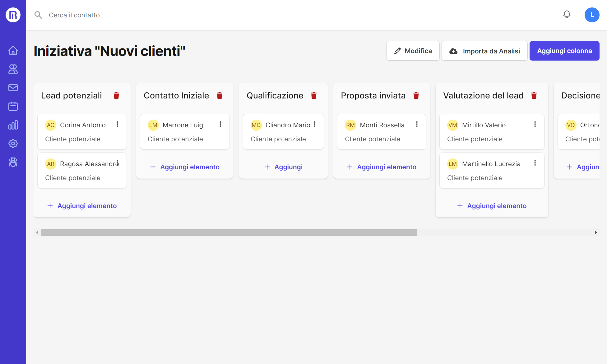This screenshot has width=607, height=364.
Task: Click the bug report icon in the sidebar
Action: pyautogui.click(x=13, y=162)
